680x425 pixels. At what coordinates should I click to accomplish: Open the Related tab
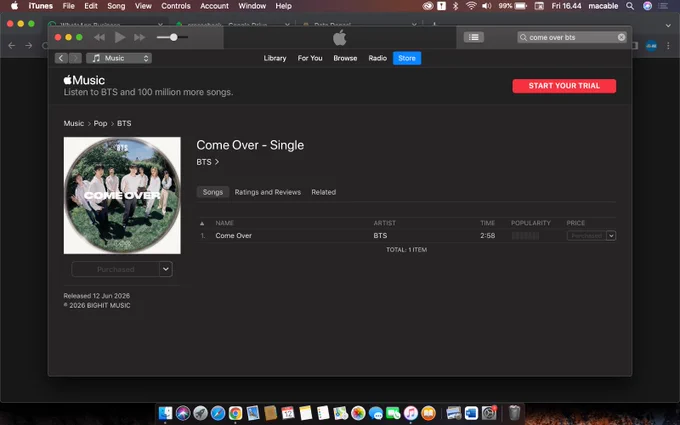[x=324, y=192]
